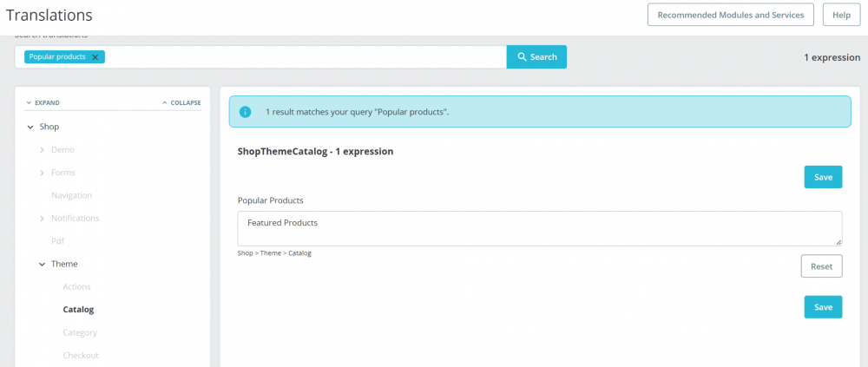Click the Recommended Modules and Services button

[x=731, y=15]
